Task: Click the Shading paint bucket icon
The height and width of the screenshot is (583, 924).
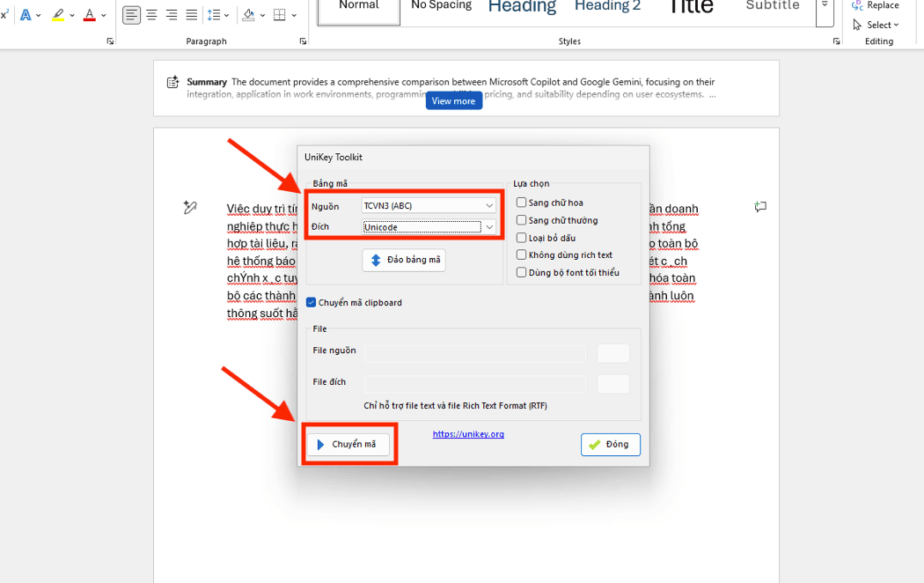Action: click(248, 13)
